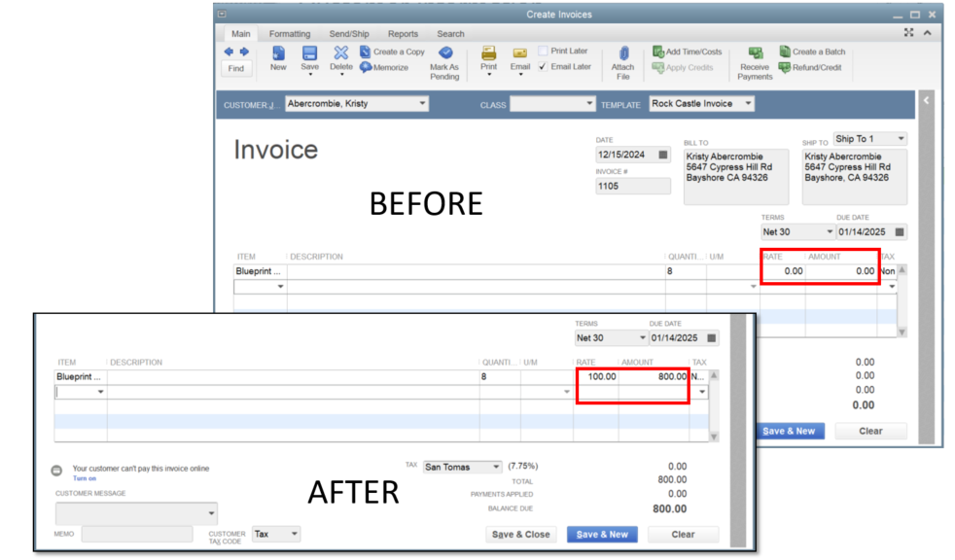
Task: Click Save & New in Before window
Action: [790, 431]
